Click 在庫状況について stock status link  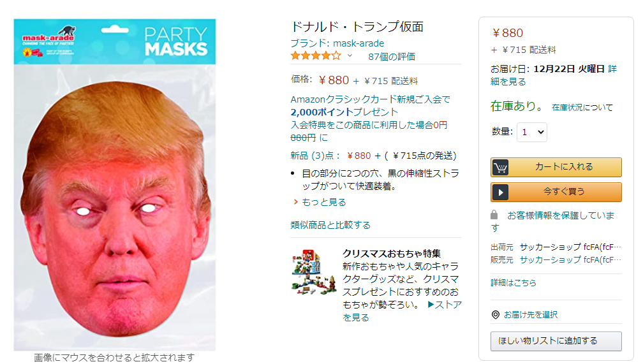(582, 107)
